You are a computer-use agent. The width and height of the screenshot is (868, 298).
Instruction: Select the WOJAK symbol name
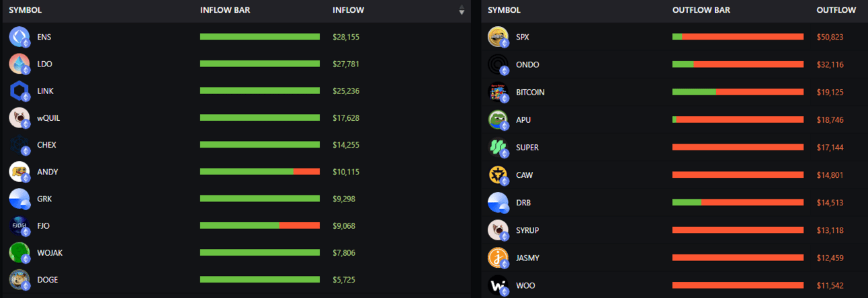tap(50, 252)
